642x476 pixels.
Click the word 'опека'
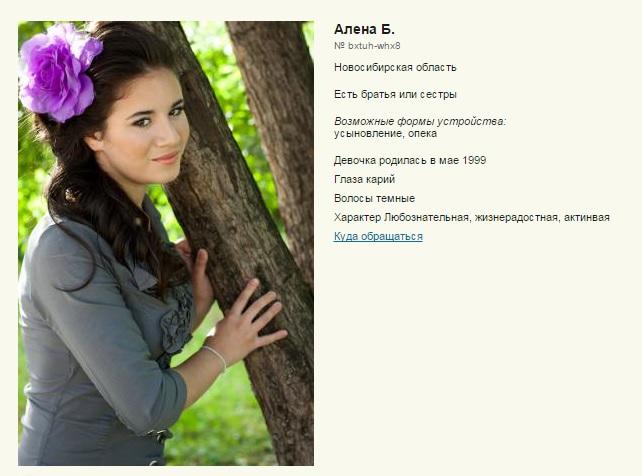[422, 133]
